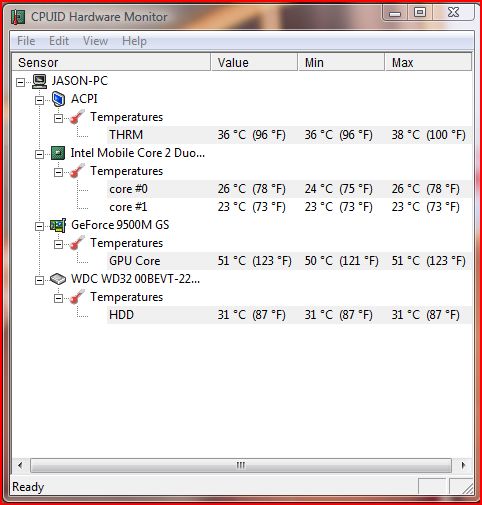Click the GeForce 9500M GS graphics card icon

[x=58, y=225]
